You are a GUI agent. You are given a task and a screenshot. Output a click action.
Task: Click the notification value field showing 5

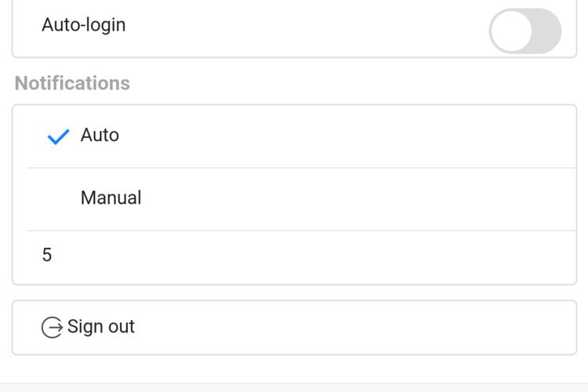click(294, 257)
